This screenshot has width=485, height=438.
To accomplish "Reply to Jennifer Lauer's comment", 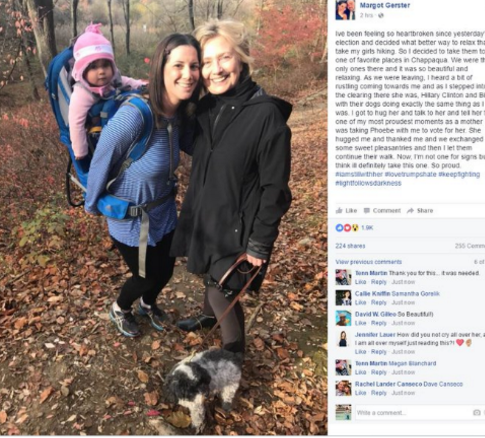I will [379, 352].
